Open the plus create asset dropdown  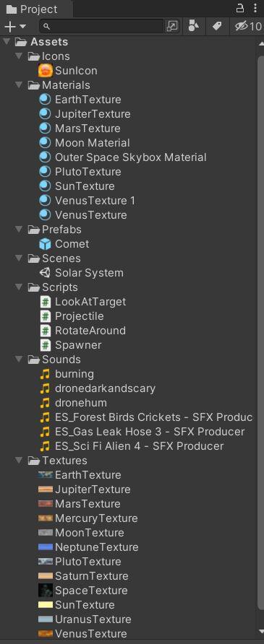tap(14, 26)
